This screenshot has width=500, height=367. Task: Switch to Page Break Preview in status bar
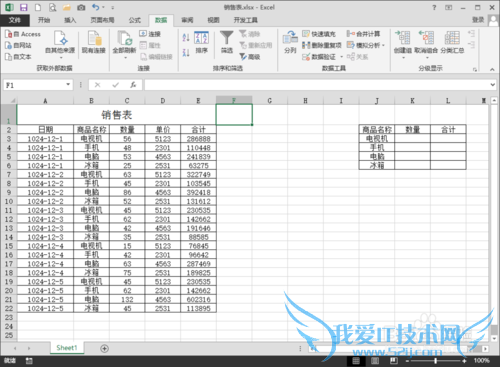pyautogui.click(x=394, y=361)
